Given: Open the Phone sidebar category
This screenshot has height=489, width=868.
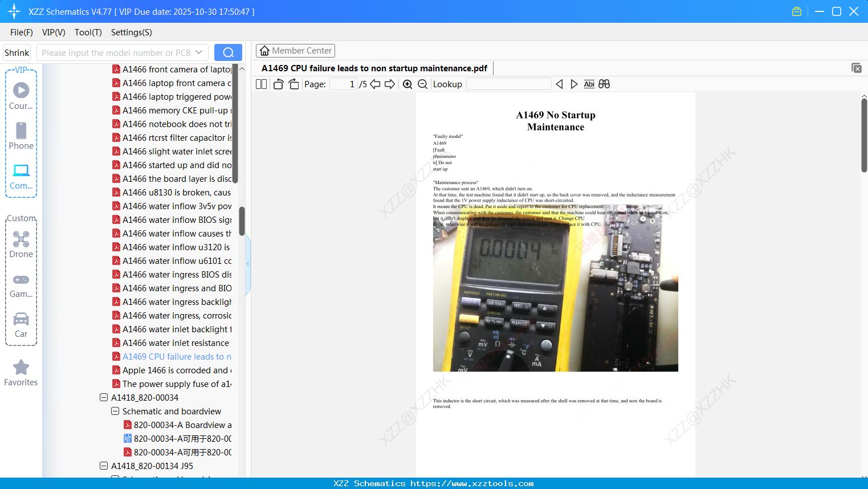Looking at the screenshot, I should [x=21, y=136].
